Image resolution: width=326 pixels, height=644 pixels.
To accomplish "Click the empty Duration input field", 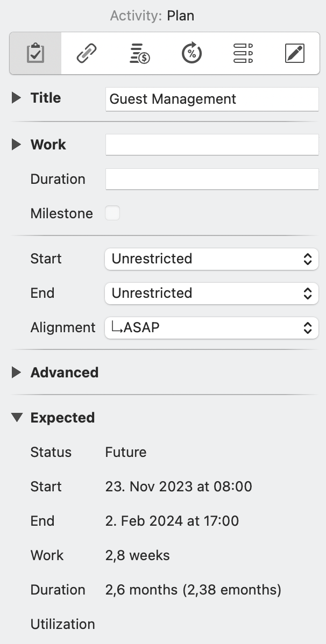I will (x=211, y=178).
